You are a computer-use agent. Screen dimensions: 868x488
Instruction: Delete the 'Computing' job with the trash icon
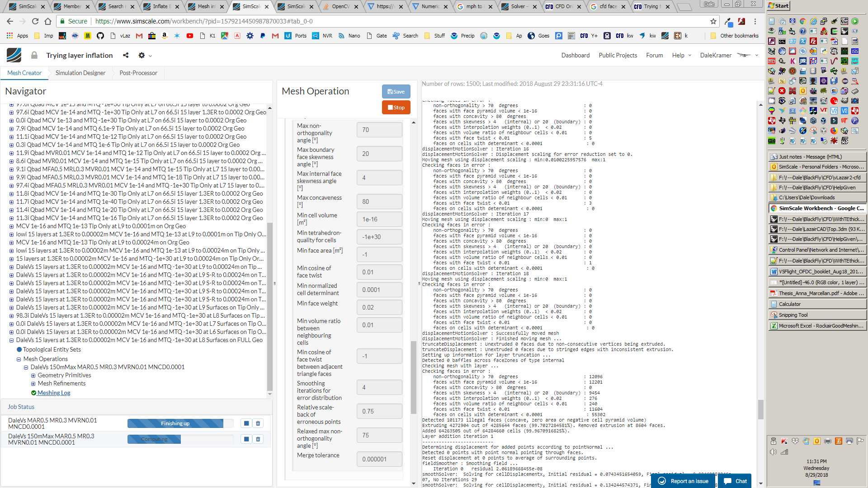[x=258, y=439]
